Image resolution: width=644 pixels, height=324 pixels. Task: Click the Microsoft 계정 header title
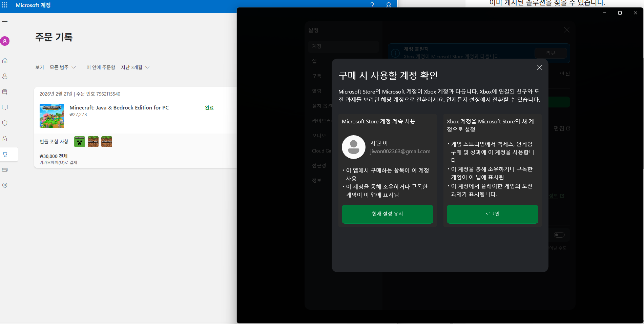33,5
